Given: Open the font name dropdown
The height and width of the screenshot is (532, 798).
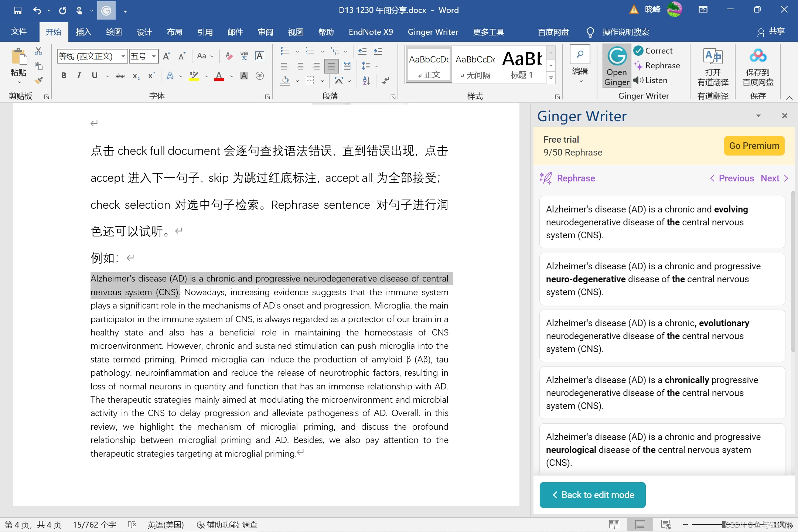Looking at the screenshot, I should 123,56.
